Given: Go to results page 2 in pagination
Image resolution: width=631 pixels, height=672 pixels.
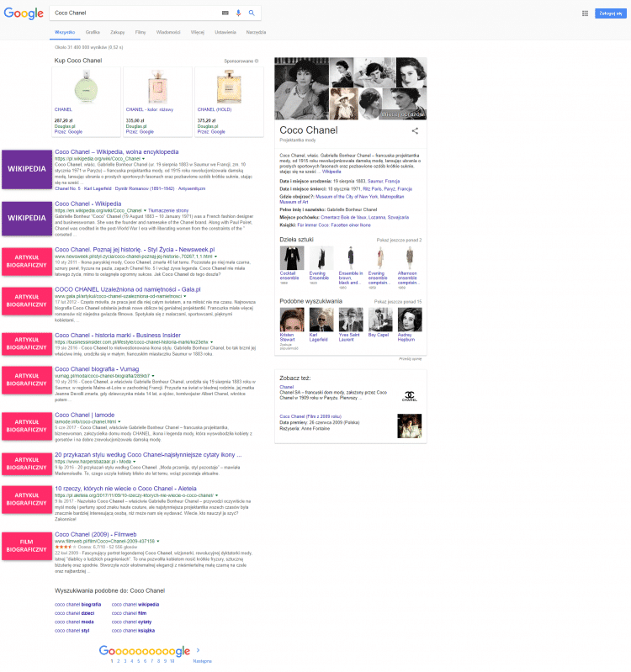Looking at the screenshot, I should coord(119,661).
